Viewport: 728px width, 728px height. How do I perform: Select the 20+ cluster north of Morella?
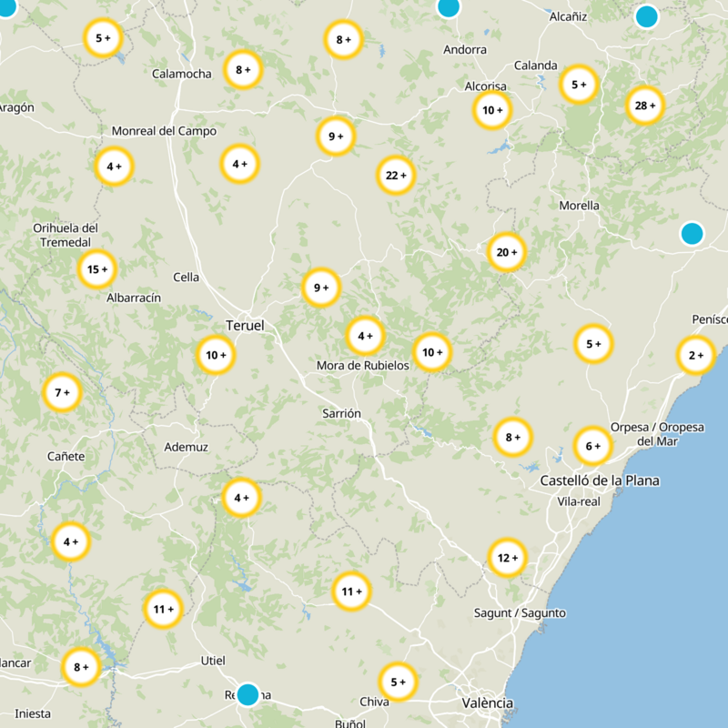506,254
